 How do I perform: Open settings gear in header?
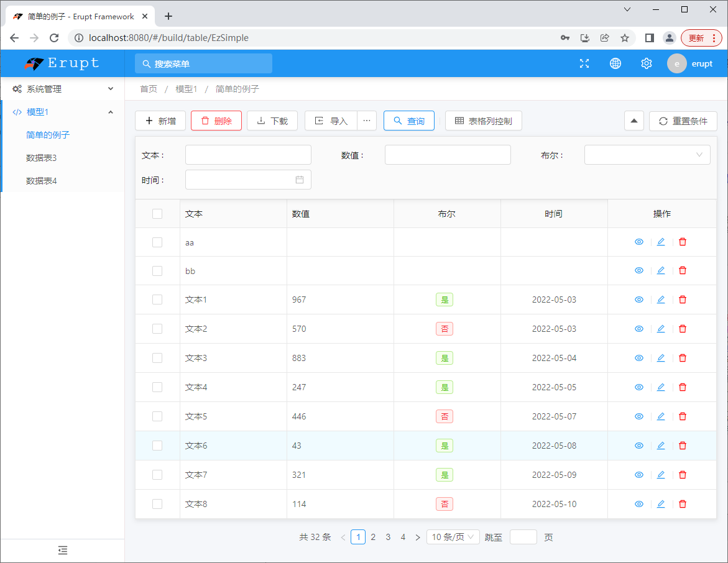[647, 63]
